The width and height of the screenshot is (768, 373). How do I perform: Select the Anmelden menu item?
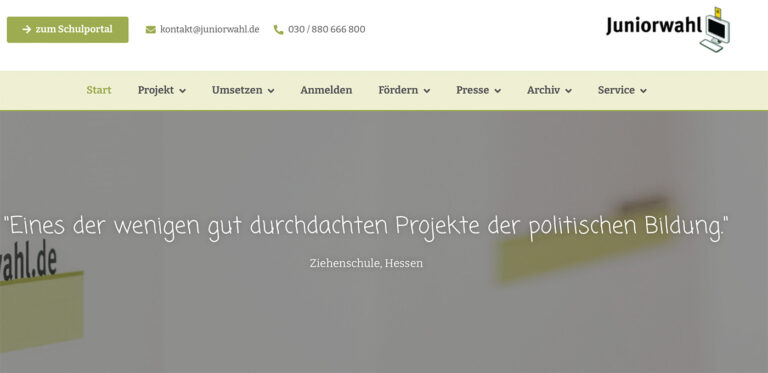tap(326, 90)
